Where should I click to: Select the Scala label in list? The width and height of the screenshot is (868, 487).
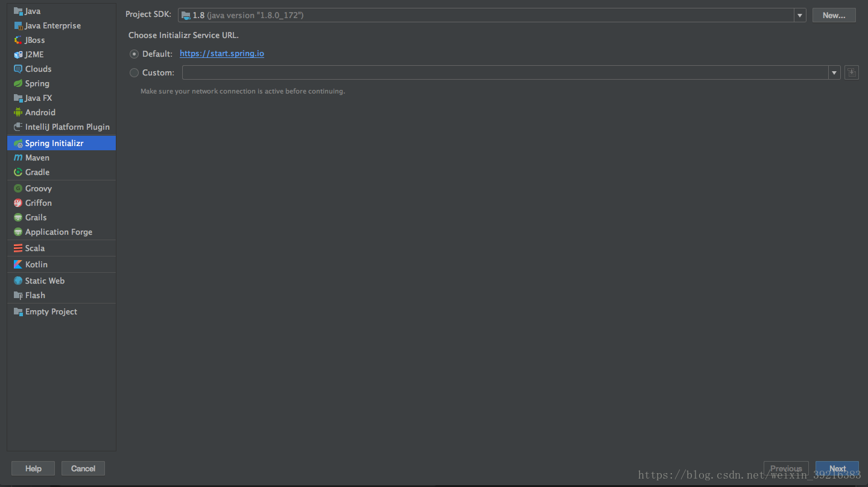click(x=35, y=249)
